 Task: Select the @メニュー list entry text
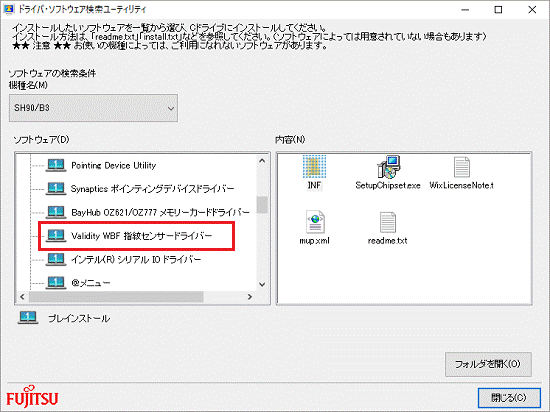coord(91,283)
